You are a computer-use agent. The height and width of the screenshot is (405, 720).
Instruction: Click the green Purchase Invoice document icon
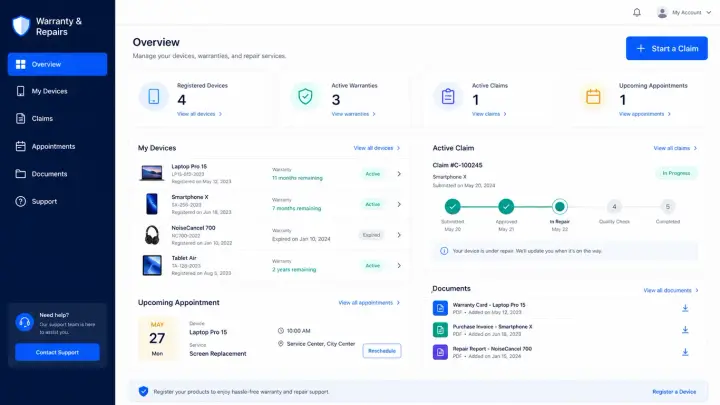(440, 330)
